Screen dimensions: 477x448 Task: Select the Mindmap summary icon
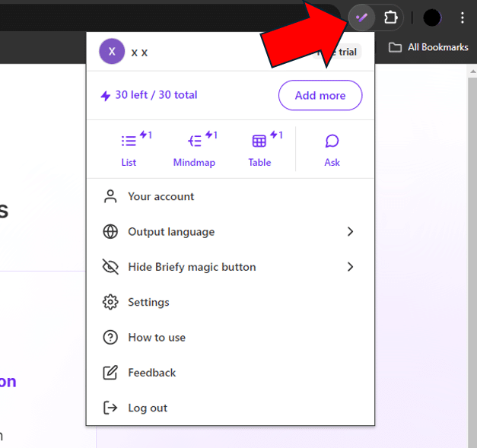[x=195, y=141]
